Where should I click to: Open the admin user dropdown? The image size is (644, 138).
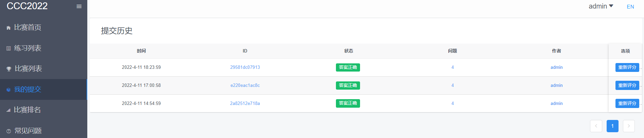(601, 6)
